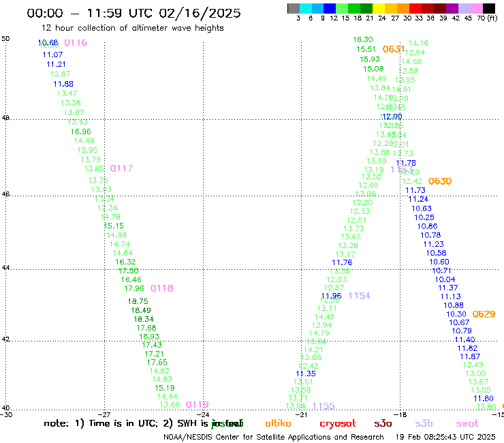Click the dark blue 12 ft legend swatch

[330, 8]
